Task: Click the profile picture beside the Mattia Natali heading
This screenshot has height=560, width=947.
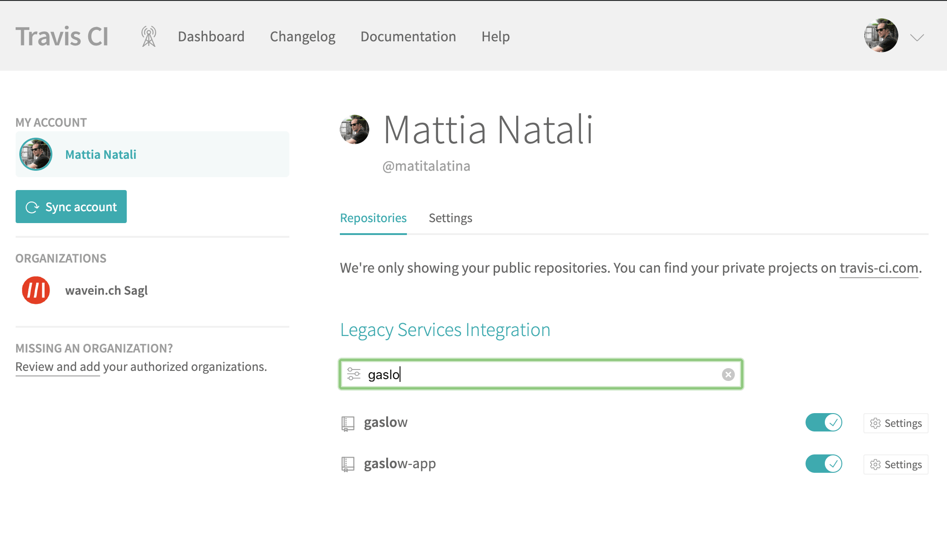Action: click(355, 129)
